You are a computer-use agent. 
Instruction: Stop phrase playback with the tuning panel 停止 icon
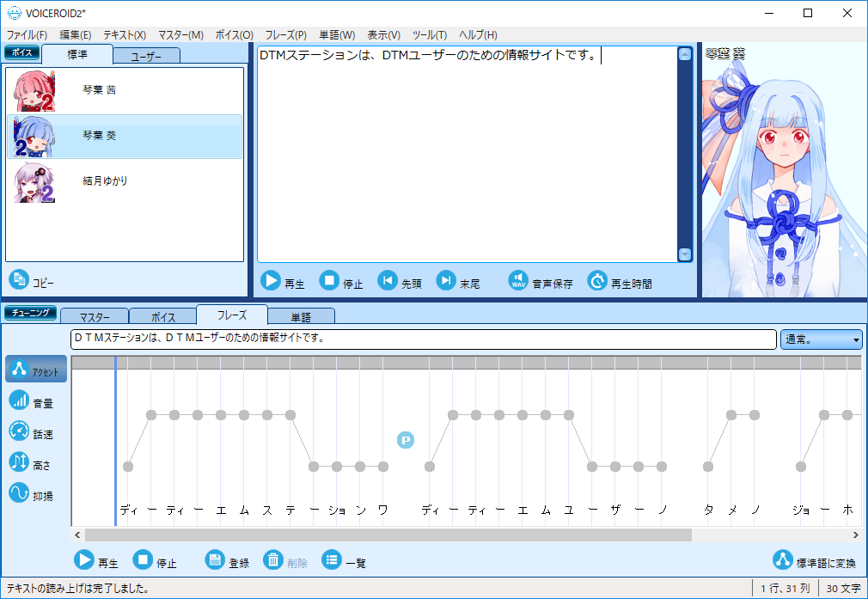point(143,559)
